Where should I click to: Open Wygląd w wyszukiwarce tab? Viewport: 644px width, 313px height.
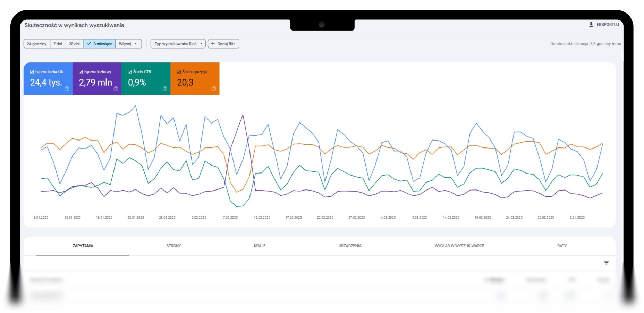(x=459, y=246)
